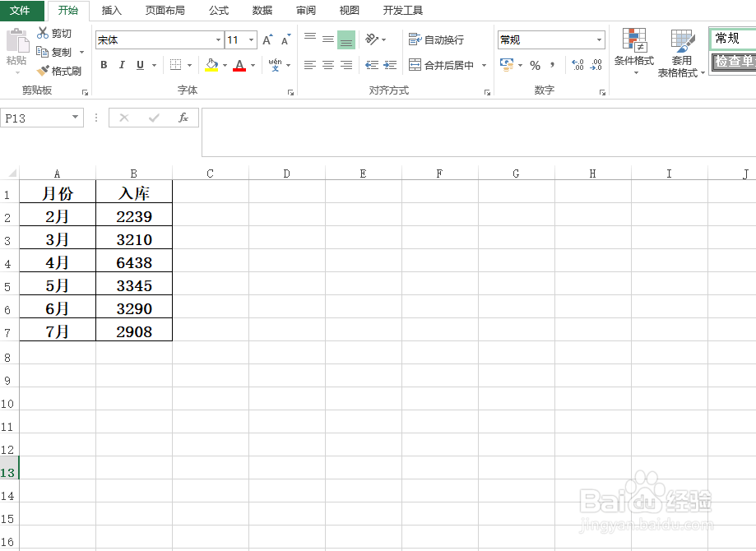The image size is (756, 551).
Task: Toggle Italic formatting
Action: pyautogui.click(x=121, y=63)
